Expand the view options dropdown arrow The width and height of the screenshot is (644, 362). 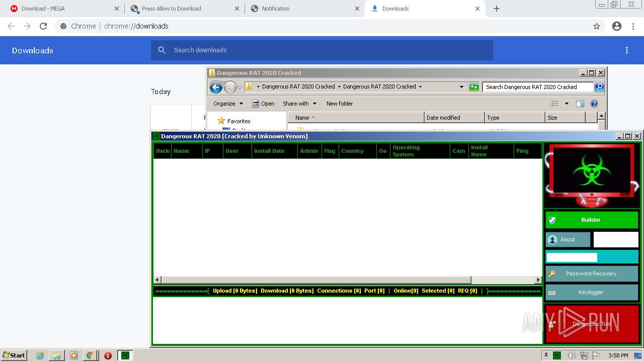pyautogui.click(x=567, y=104)
